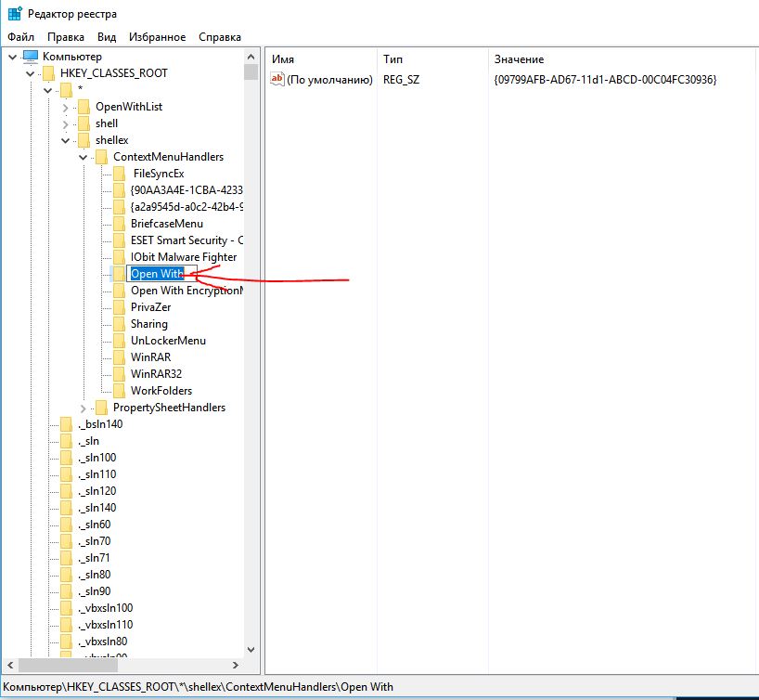Open the Правка menu
The image size is (759, 700).
click(66, 37)
